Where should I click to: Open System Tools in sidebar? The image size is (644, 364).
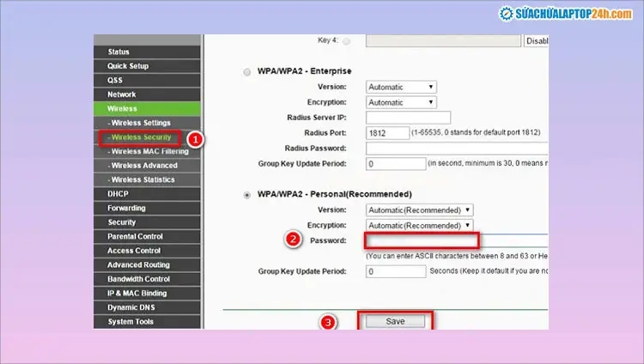click(x=147, y=321)
